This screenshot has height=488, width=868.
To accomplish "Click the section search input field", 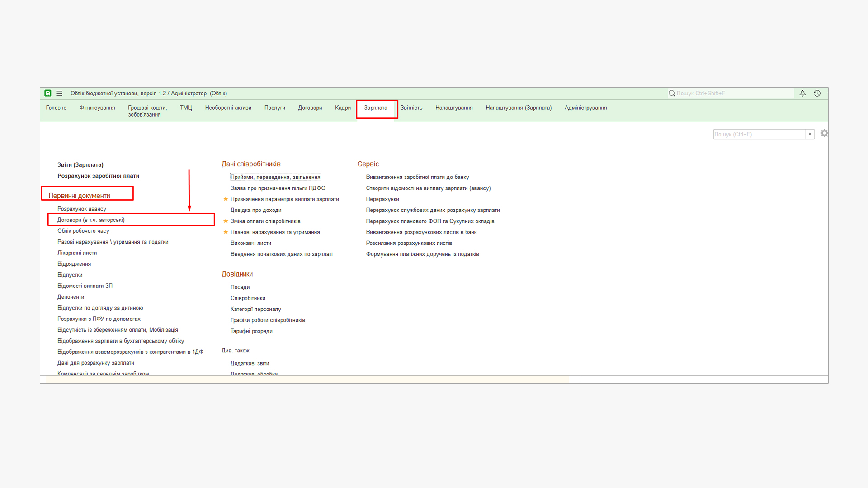I will pos(759,134).
